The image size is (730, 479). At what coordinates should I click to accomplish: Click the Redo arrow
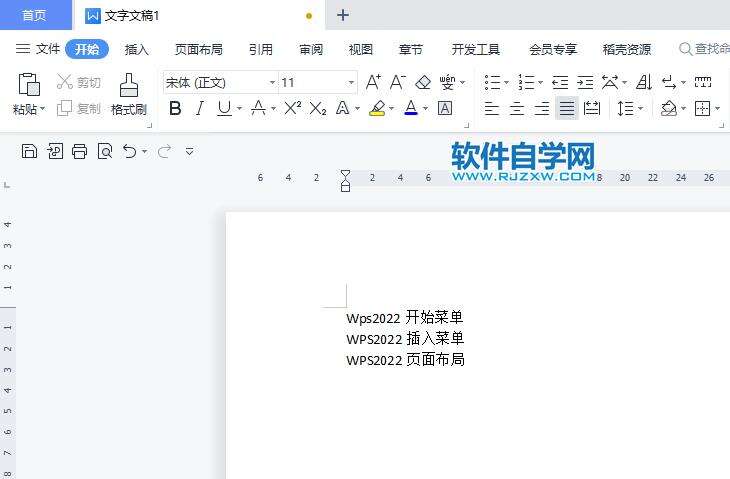164,151
